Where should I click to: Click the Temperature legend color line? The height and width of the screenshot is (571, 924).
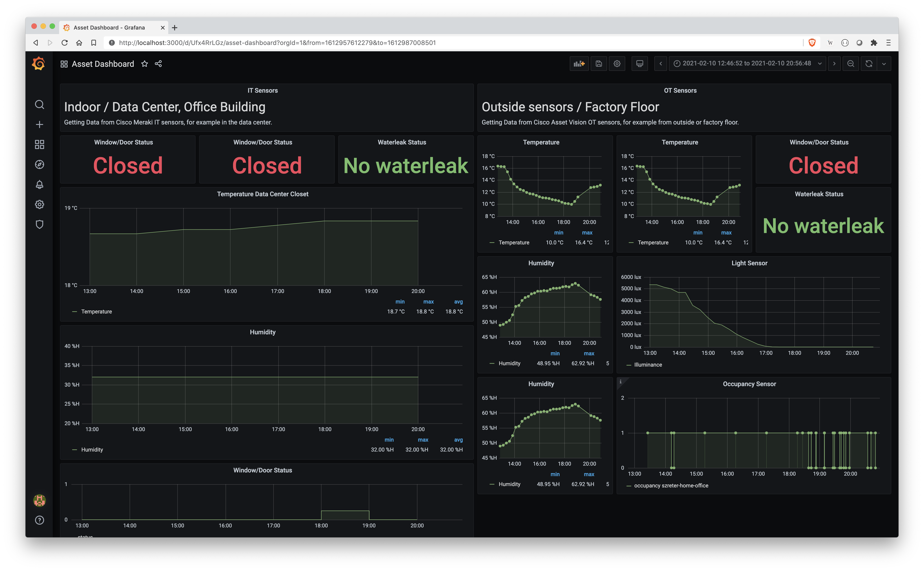(x=74, y=312)
